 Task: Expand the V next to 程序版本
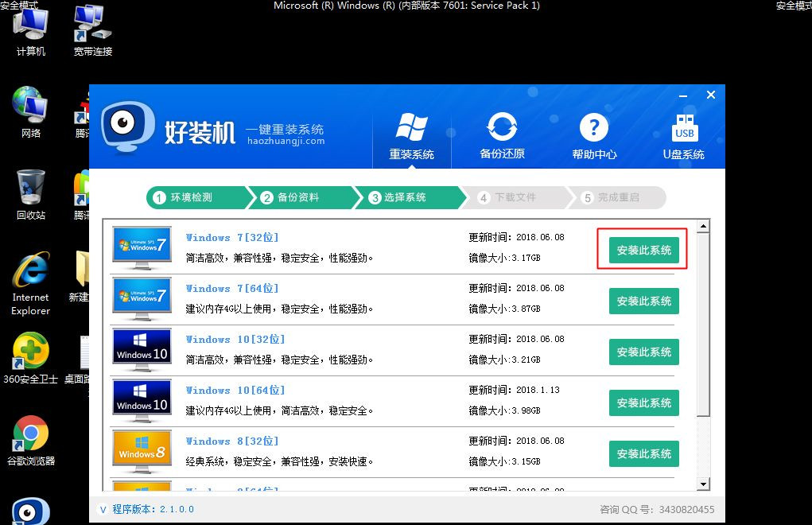[x=102, y=509]
